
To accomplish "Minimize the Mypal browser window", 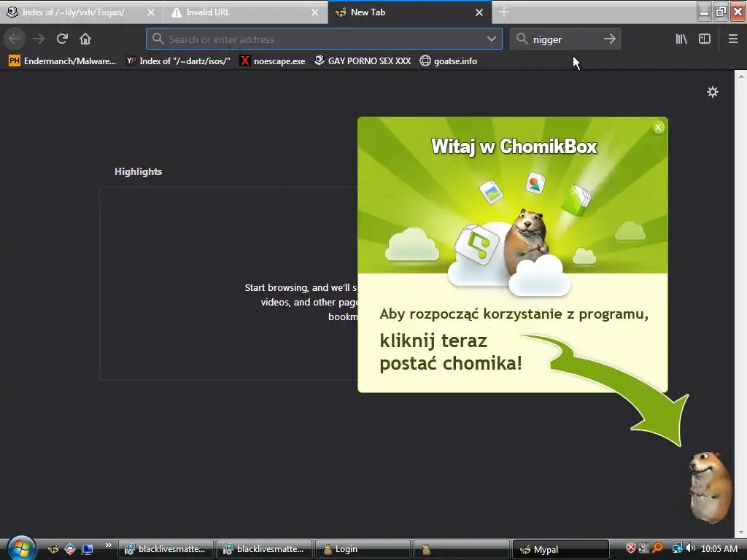I will (x=704, y=12).
